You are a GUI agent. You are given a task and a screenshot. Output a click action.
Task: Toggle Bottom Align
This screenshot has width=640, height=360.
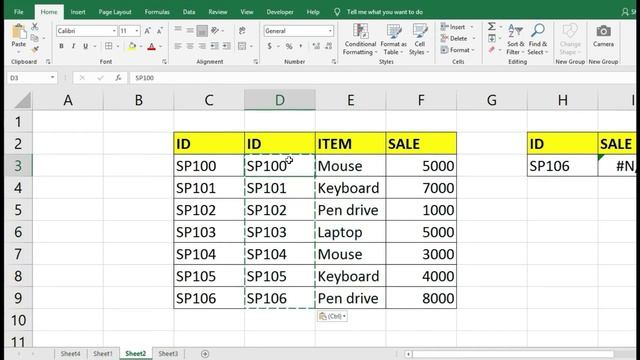(202, 31)
